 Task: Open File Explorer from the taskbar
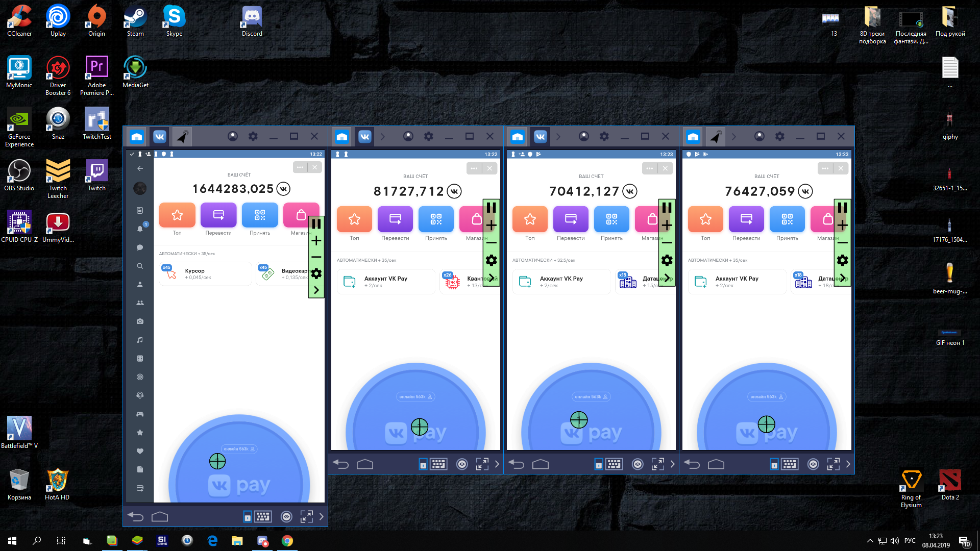pos(237,541)
